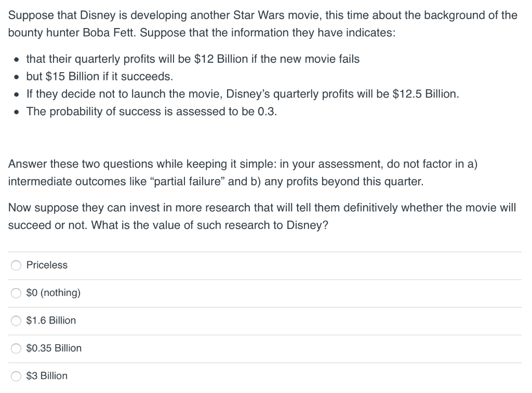Click the $0.35 Billion answer text
Viewport: 532px width, 393px height.
click(54, 348)
